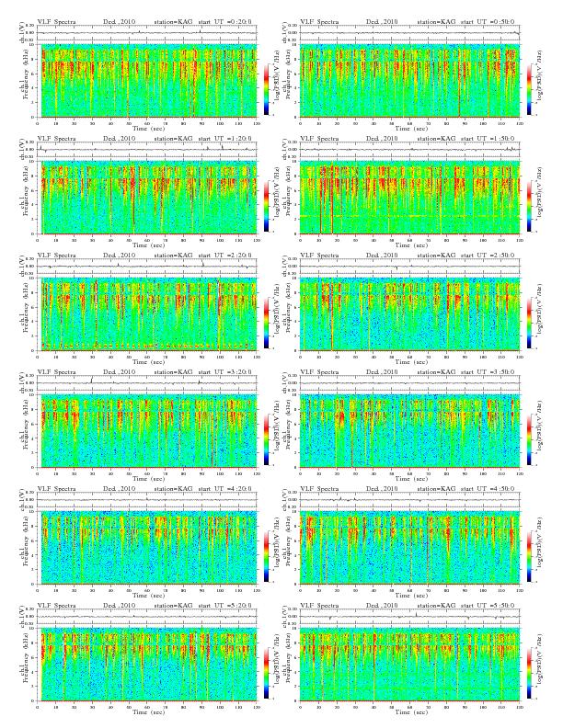Click the 'start UT =3:50:0' title text
The image size is (563, 728).
(488, 372)
